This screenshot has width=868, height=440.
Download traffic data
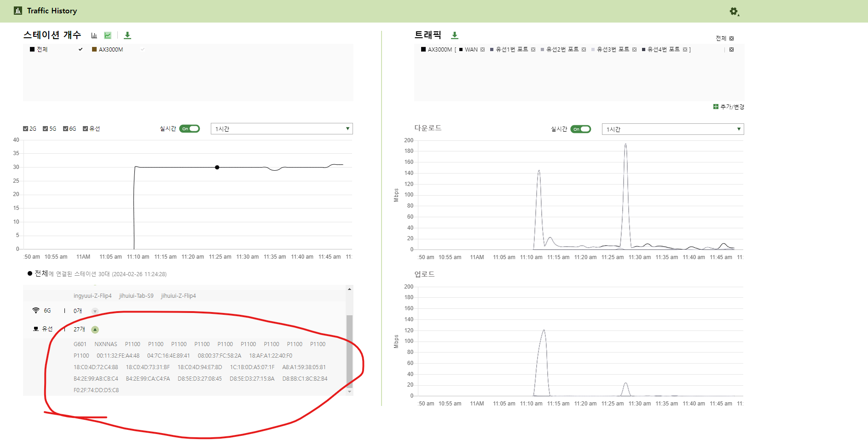(455, 35)
